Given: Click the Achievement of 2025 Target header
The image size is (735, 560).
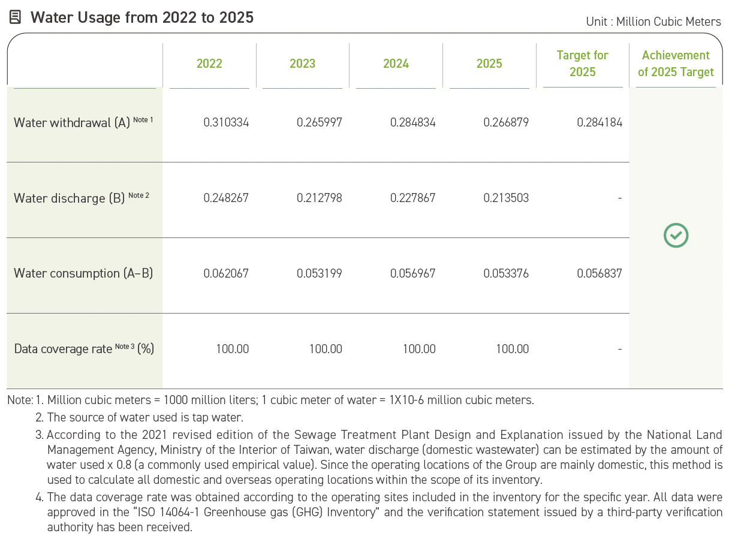Looking at the screenshot, I should point(676,64).
